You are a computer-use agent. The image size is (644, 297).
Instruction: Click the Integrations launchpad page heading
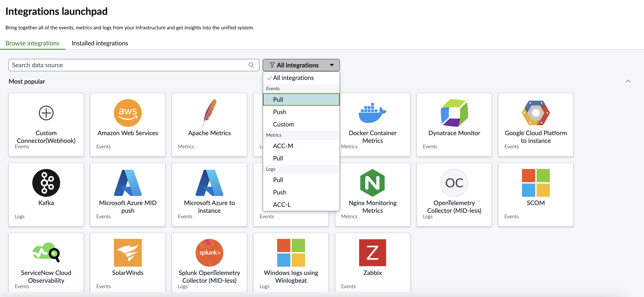tap(56, 11)
